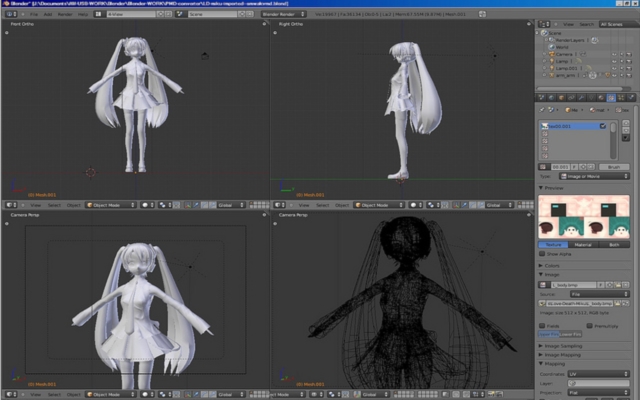Click the 3D manipulator icon in Front Ortho header

coord(187,205)
